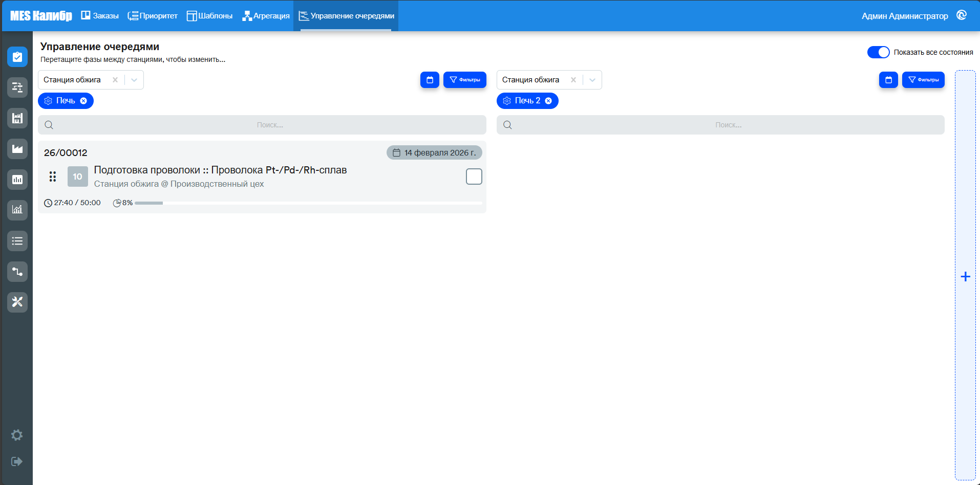
Task: Open the factory building sidebar icon
Action: pos(17,118)
